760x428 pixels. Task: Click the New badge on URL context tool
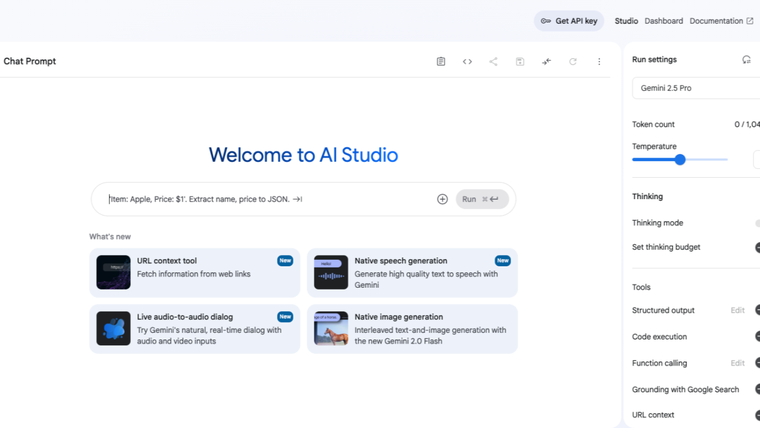(x=285, y=261)
